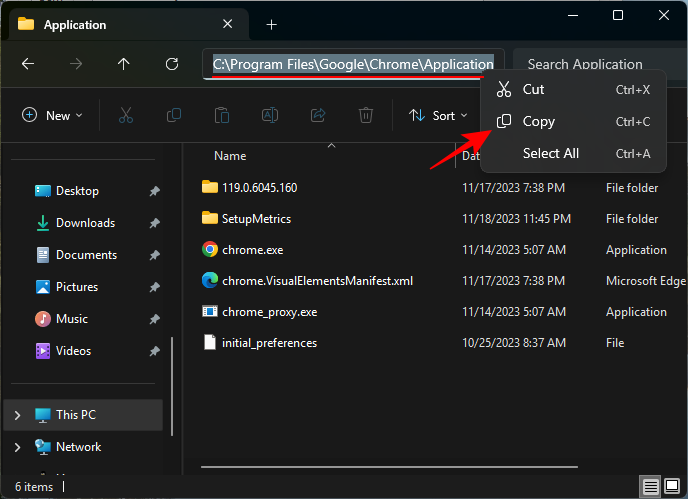Image resolution: width=688 pixels, height=499 pixels.
Task: Expand the Network tree node
Action: (17, 447)
